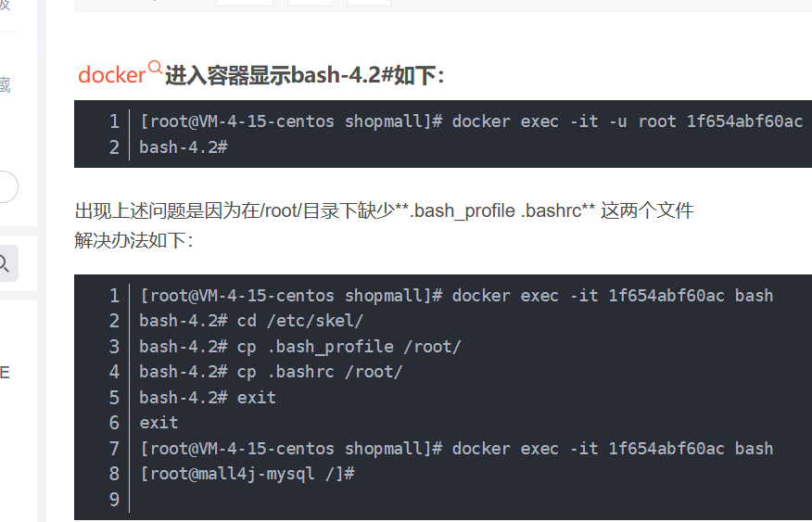Click the text 解决办法如下
The height and width of the screenshot is (522, 812).
133,240
